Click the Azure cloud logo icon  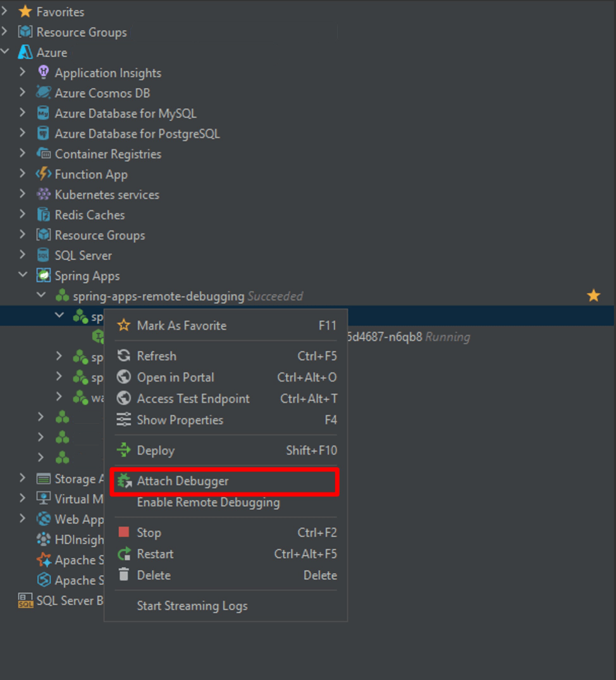25,53
